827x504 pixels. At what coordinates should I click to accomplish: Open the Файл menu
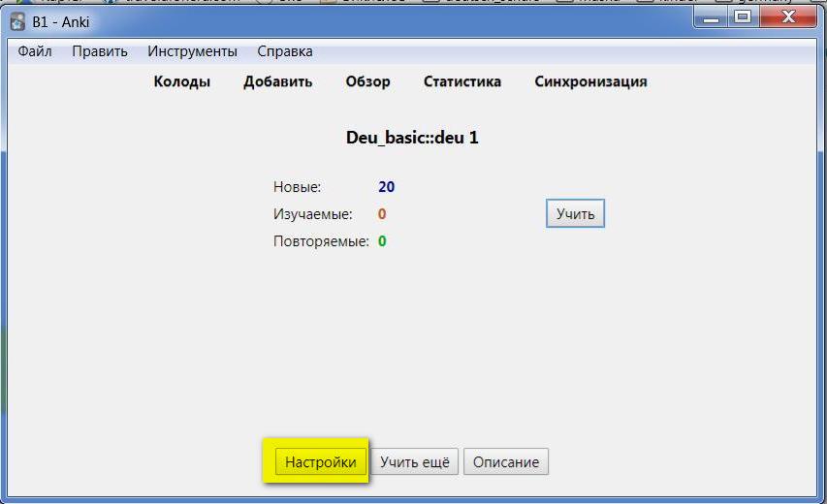point(35,51)
